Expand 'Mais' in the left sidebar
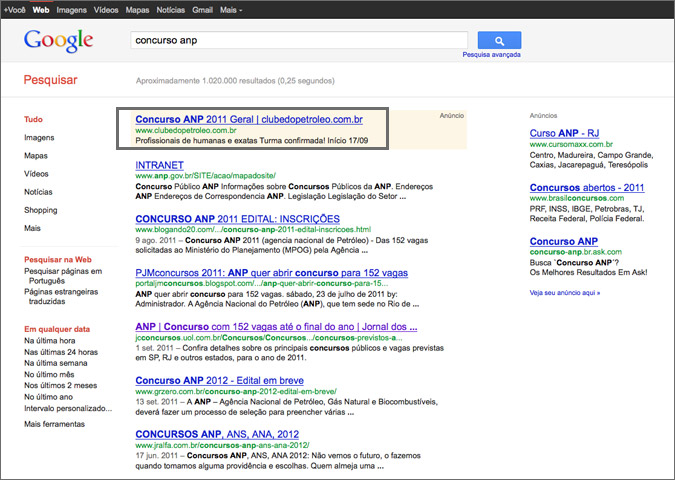Screen dimensions: 675x480 coord(32,228)
